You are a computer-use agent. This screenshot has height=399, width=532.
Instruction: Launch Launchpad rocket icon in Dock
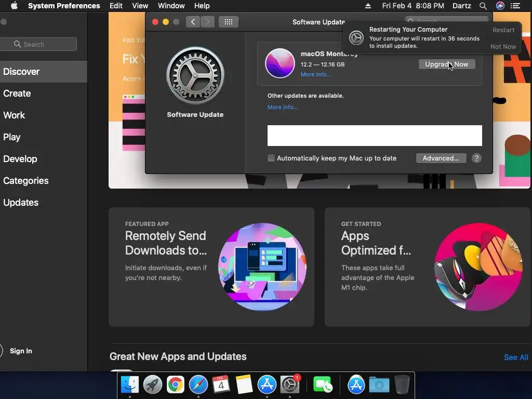click(153, 385)
